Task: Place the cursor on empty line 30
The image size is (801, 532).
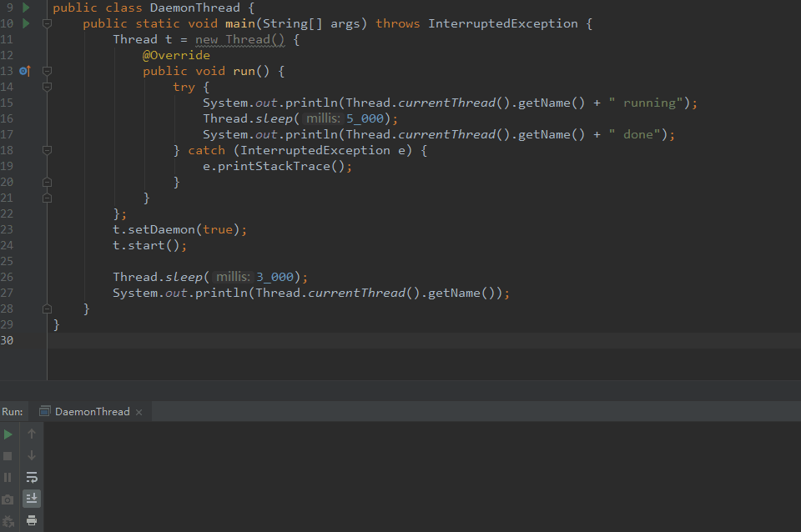Action: (x=424, y=340)
